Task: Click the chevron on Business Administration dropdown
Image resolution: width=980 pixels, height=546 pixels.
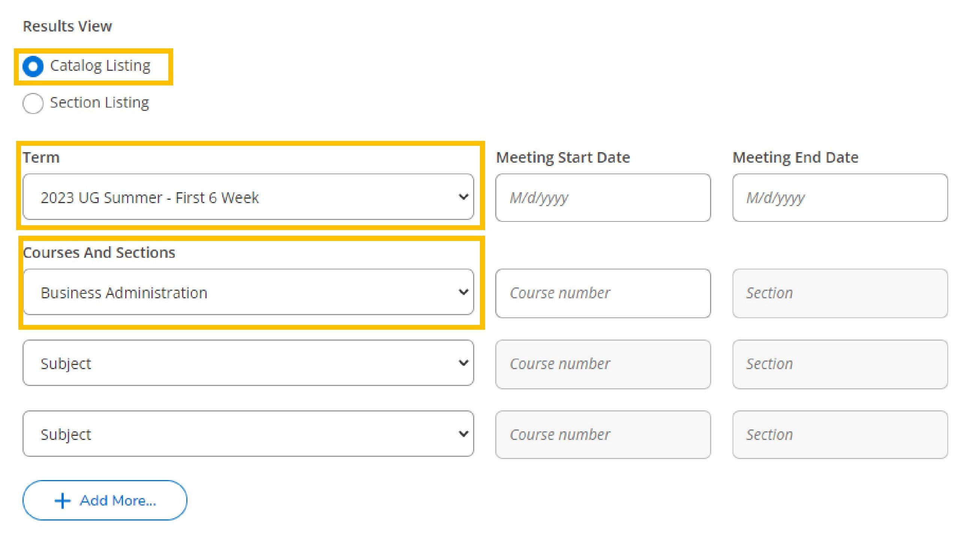Action: (463, 292)
